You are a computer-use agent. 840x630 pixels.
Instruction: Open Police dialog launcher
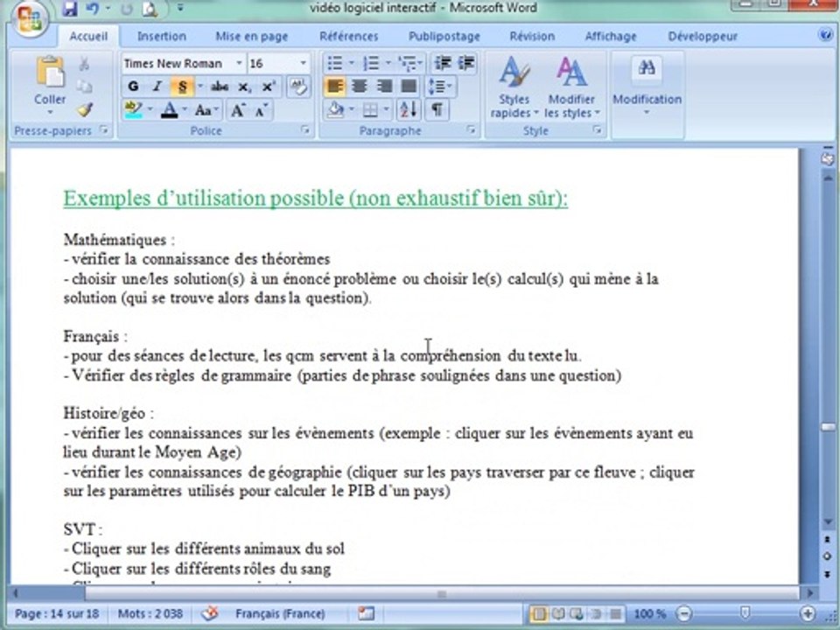[304, 130]
